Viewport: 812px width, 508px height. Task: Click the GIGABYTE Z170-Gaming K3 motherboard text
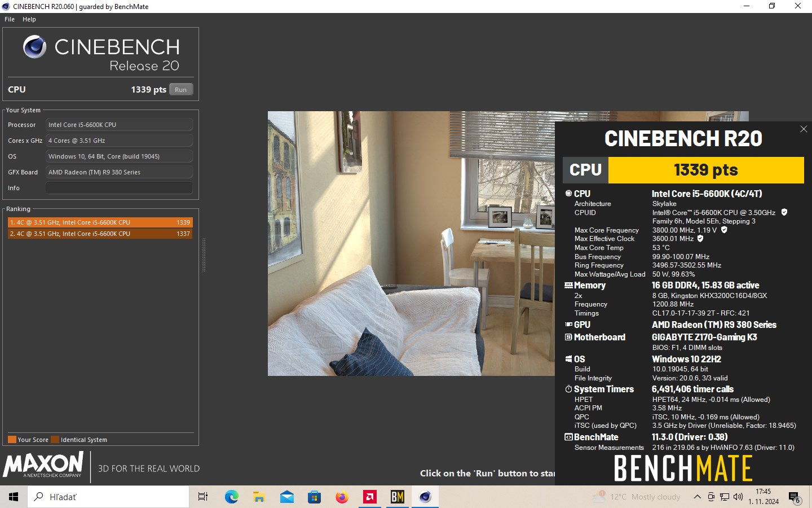coord(704,337)
